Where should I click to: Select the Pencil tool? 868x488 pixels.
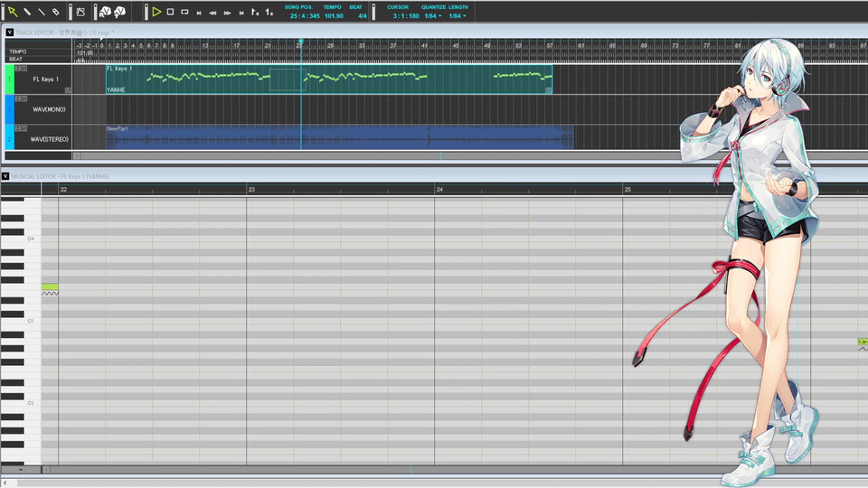click(x=27, y=12)
